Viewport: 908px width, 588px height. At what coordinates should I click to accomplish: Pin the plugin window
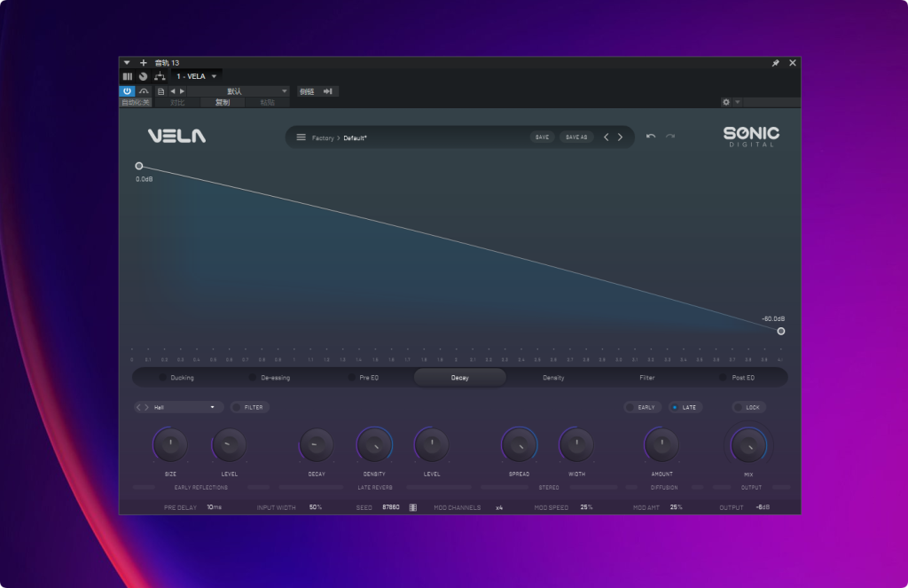coord(775,63)
